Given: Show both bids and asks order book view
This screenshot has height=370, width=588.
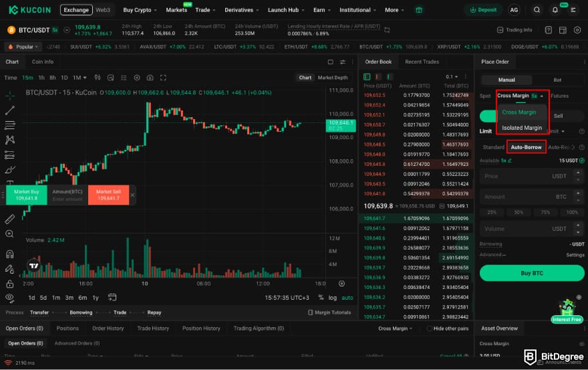Looking at the screenshot, I should pos(367,77).
